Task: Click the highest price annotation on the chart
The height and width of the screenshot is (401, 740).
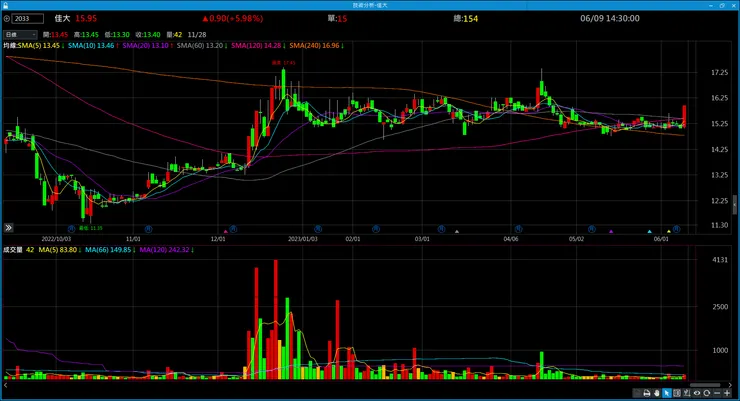Action: (x=283, y=63)
